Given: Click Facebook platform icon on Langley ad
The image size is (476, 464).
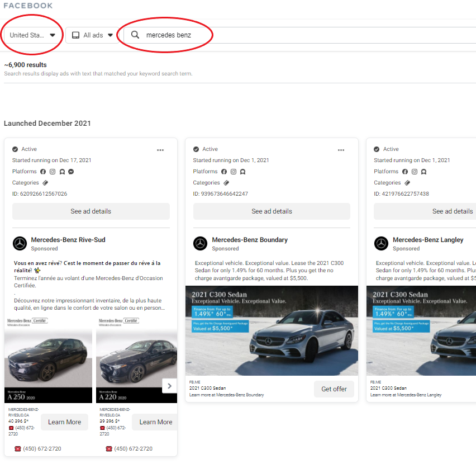Looking at the screenshot, I should [405, 172].
